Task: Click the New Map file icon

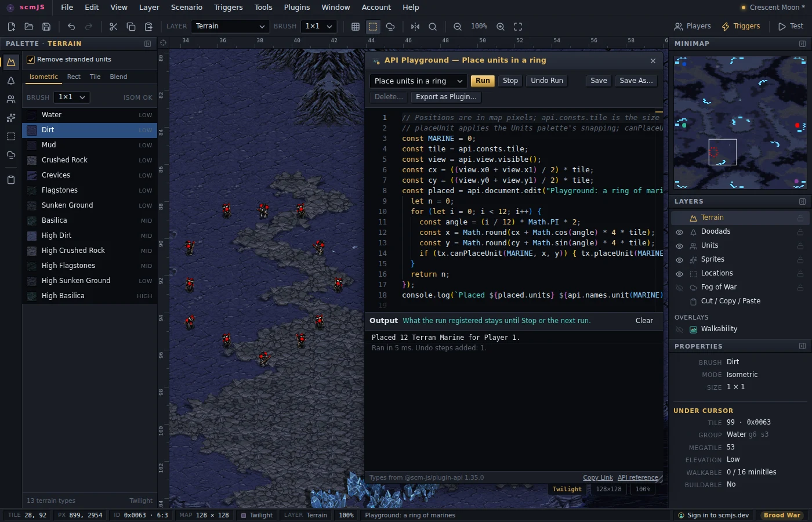Action: (x=11, y=27)
